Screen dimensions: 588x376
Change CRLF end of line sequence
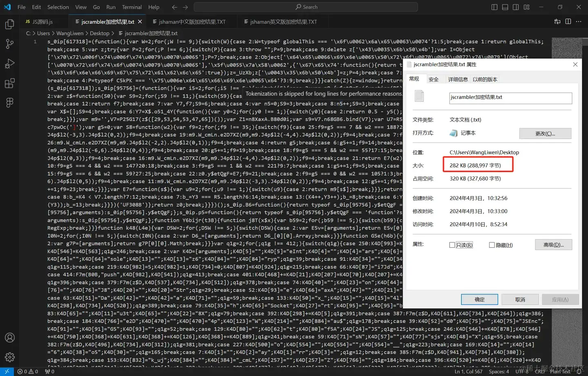[x=540, y=372]
